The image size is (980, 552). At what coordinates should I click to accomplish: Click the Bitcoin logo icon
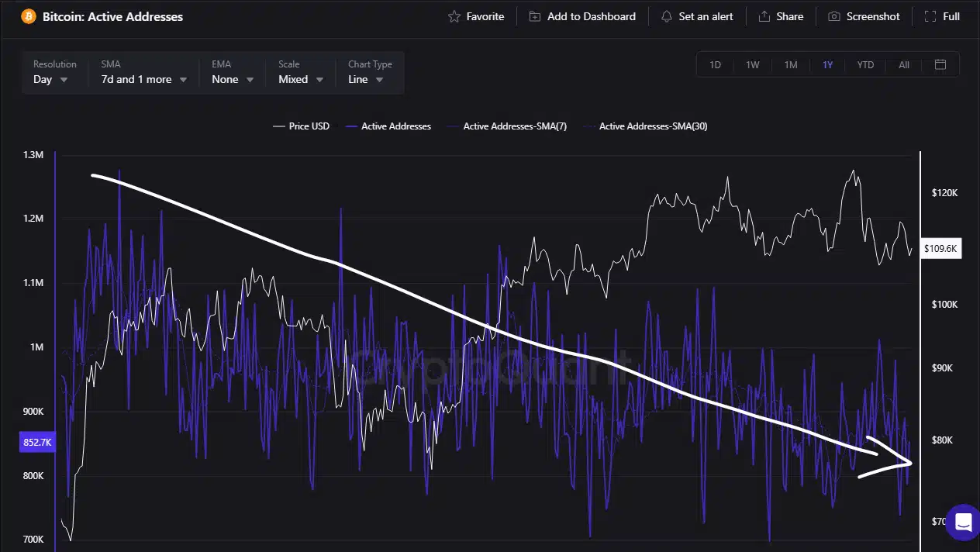(29, 16)
